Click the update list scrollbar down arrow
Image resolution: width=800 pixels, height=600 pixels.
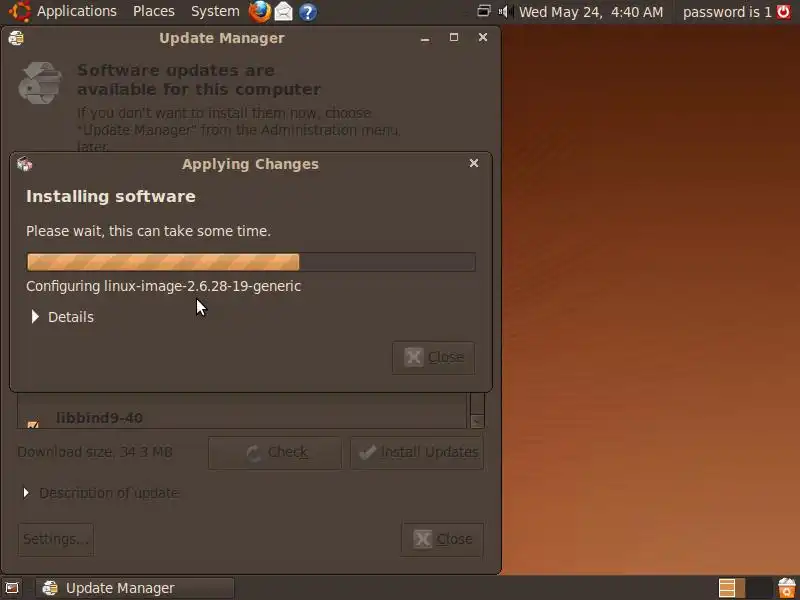point(478,421)
